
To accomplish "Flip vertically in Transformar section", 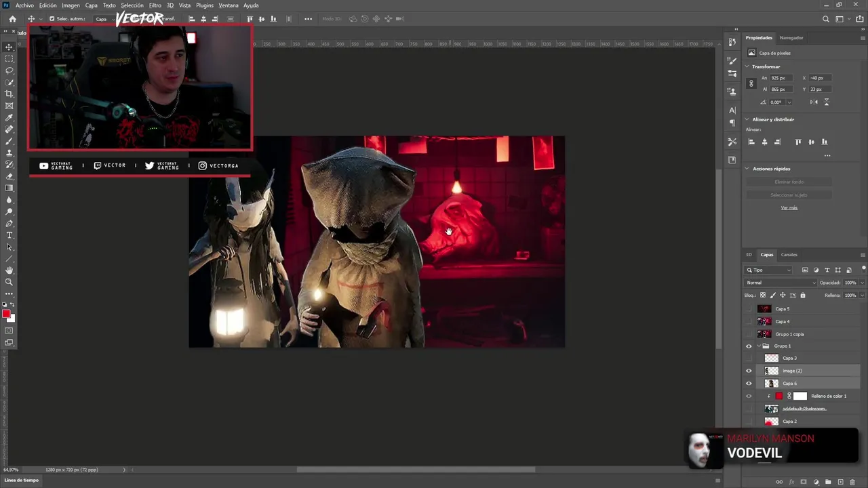I will (x=827, y=102).
